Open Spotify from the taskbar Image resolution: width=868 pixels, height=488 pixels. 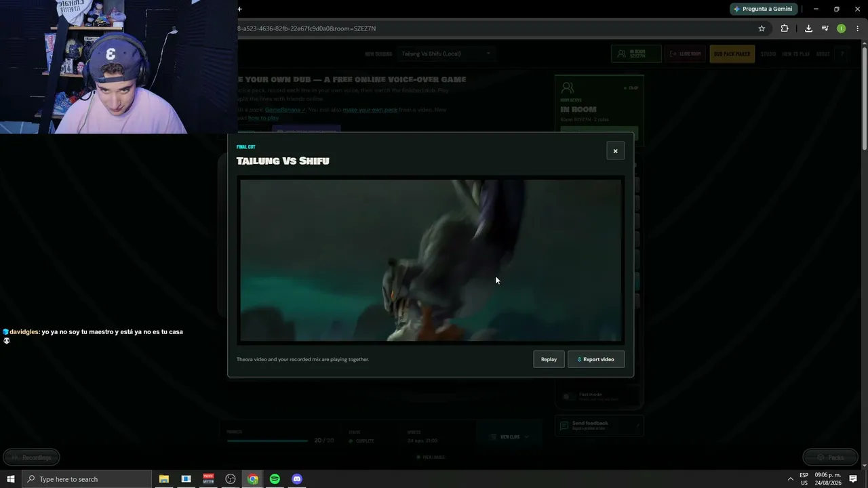(x=275, y=479)
